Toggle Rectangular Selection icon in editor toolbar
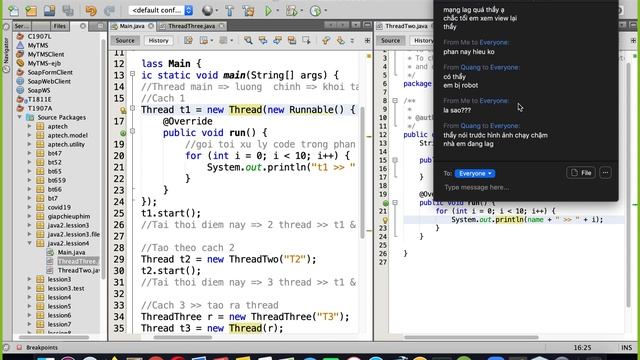The width and height of the screenshot is (640, 360). coord(306,40)
